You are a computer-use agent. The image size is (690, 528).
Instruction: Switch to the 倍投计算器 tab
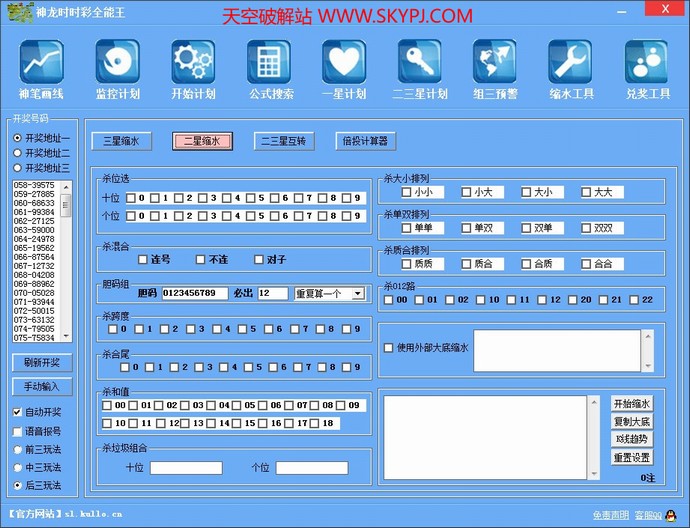(x=365, y=142)
